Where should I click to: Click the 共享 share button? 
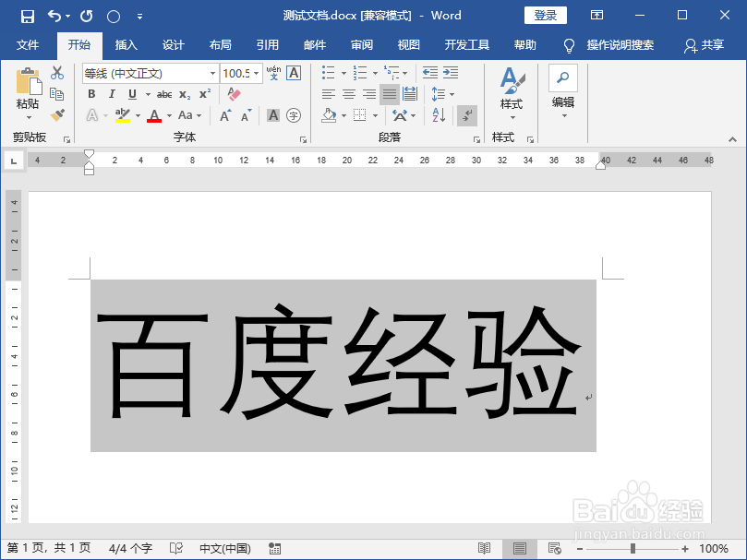[x=705, y=45]
